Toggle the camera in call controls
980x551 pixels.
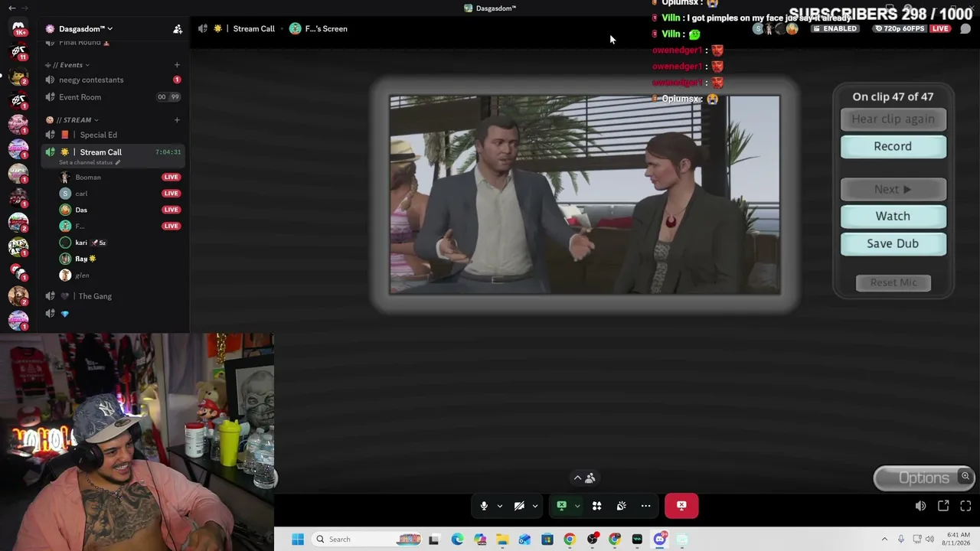pos(519,506)
